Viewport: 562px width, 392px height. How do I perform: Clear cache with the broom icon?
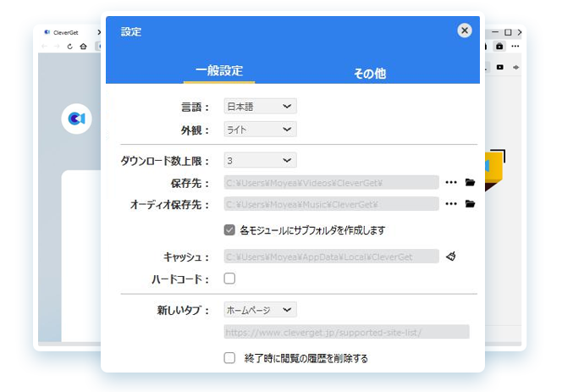451,256
